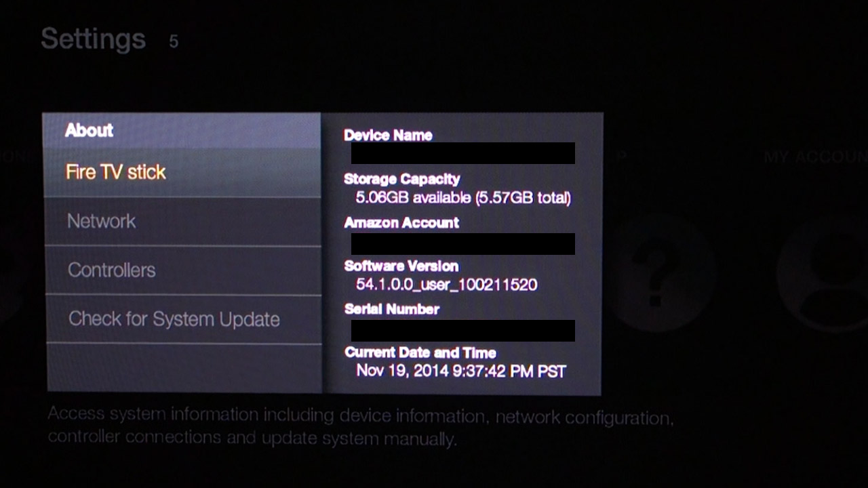Click the redacted Amazon Account value

462,244
